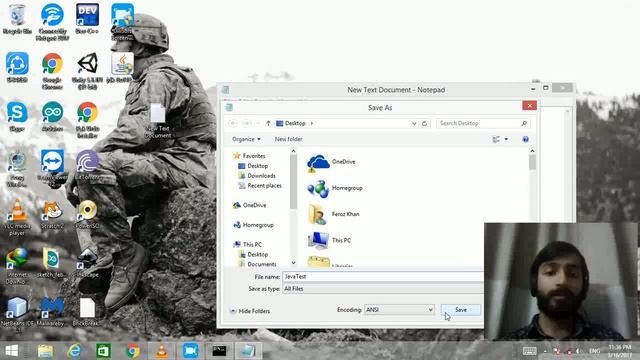
Task: Select the Unity desktop shortcut
Action: 87,71
